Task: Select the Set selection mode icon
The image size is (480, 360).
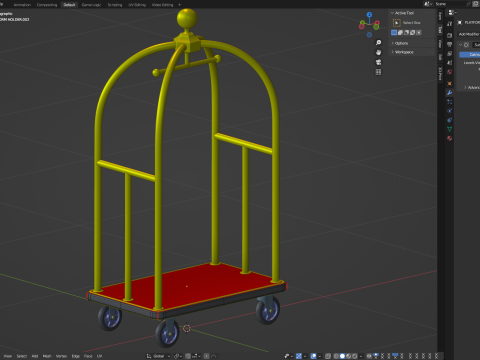Action: tap(394, 32)
